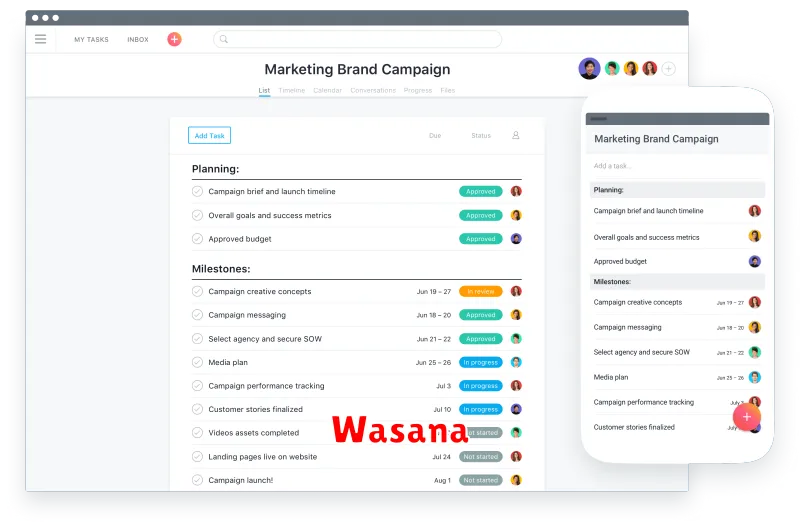
Task: Tap mobile avatar beside Approved budget task
Action: [755, 261]
